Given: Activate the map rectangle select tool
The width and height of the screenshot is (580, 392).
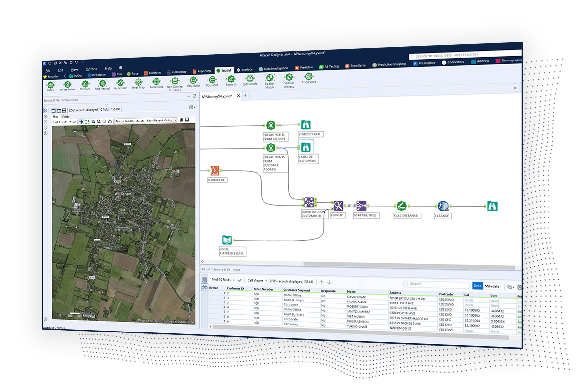Looking at the screenshot, I should point(87,121).
